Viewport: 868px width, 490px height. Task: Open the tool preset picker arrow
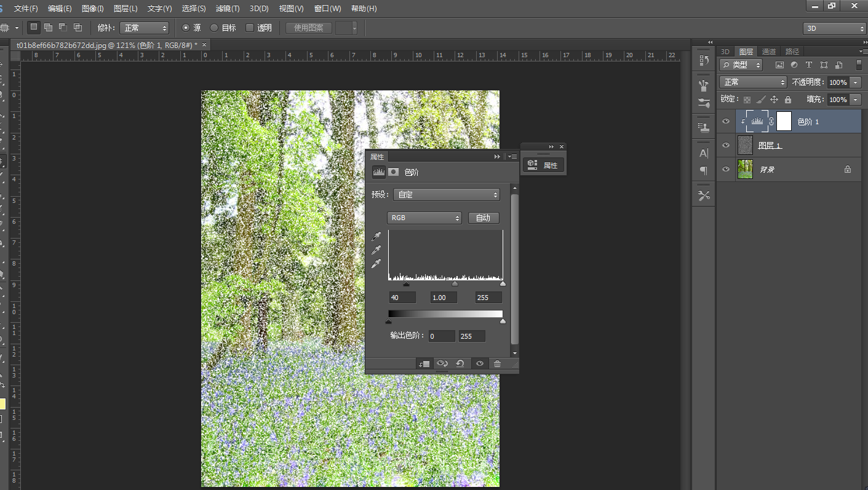click(17, 28)
